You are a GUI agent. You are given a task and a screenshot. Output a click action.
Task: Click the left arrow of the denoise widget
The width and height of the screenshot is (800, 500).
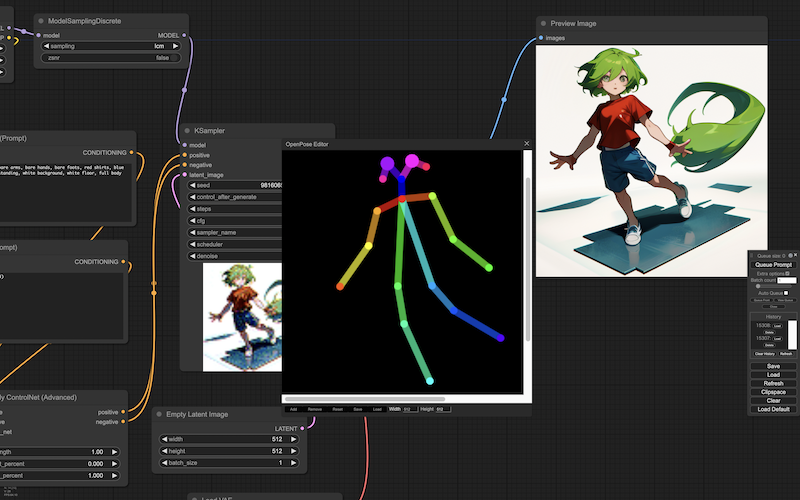pyautogui.click(x=192, y=256)
